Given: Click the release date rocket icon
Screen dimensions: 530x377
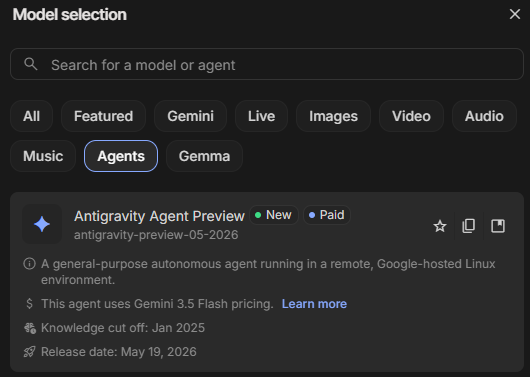Looking at the screenshot, I should (29, 352).
